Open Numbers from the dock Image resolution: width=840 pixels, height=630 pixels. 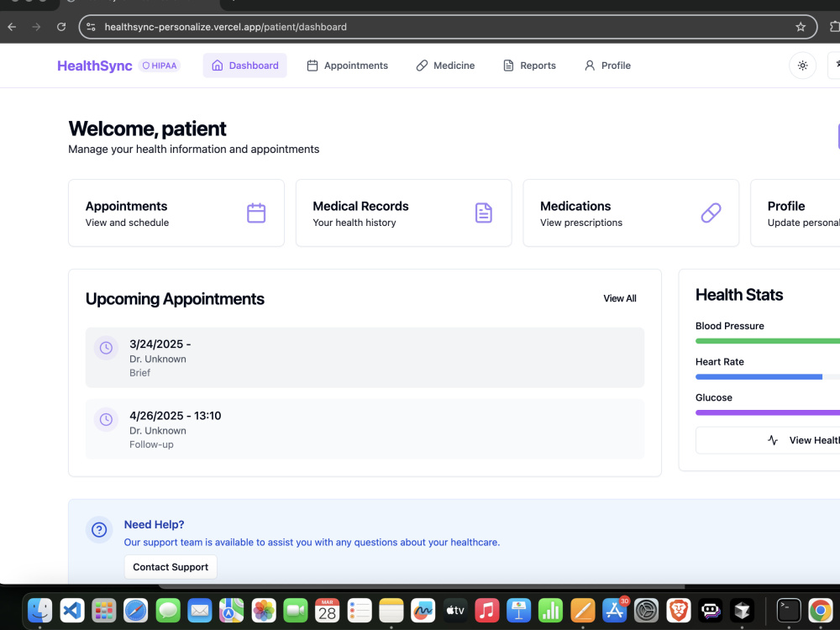click(x=551, y=611)
